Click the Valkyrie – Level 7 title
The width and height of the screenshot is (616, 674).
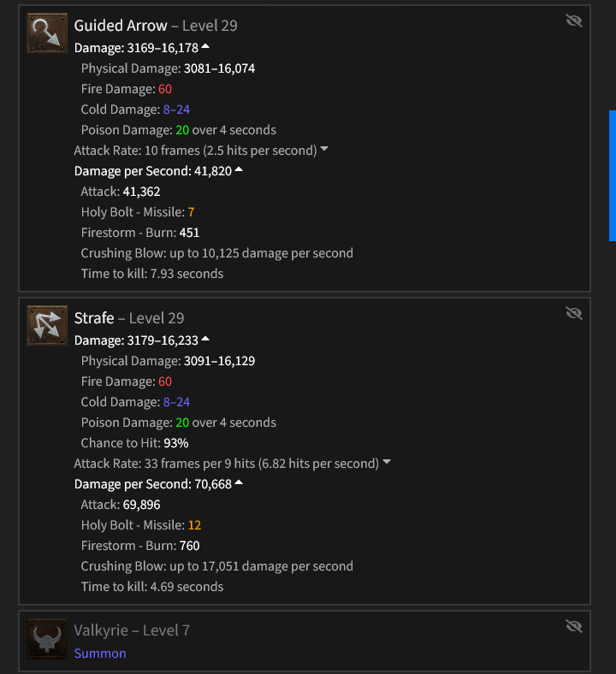click(x=132, y=631)
